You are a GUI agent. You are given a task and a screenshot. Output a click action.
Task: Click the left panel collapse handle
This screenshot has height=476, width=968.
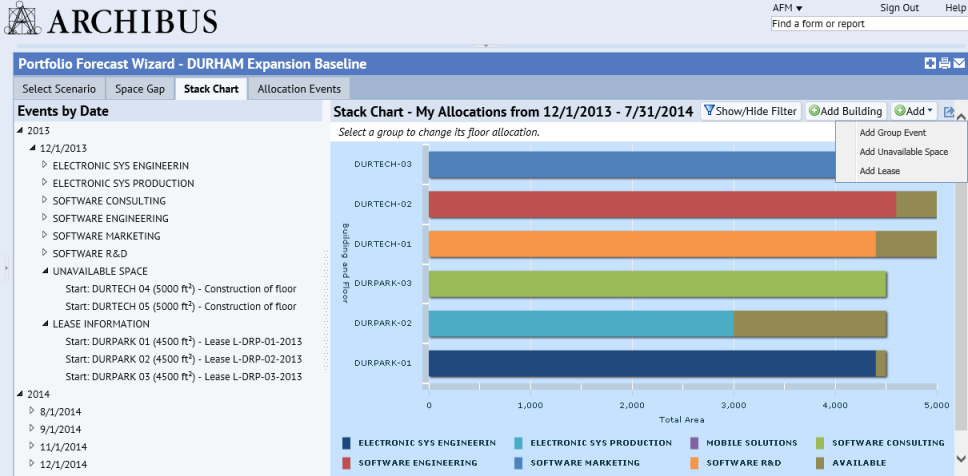(x=6, y=268)
